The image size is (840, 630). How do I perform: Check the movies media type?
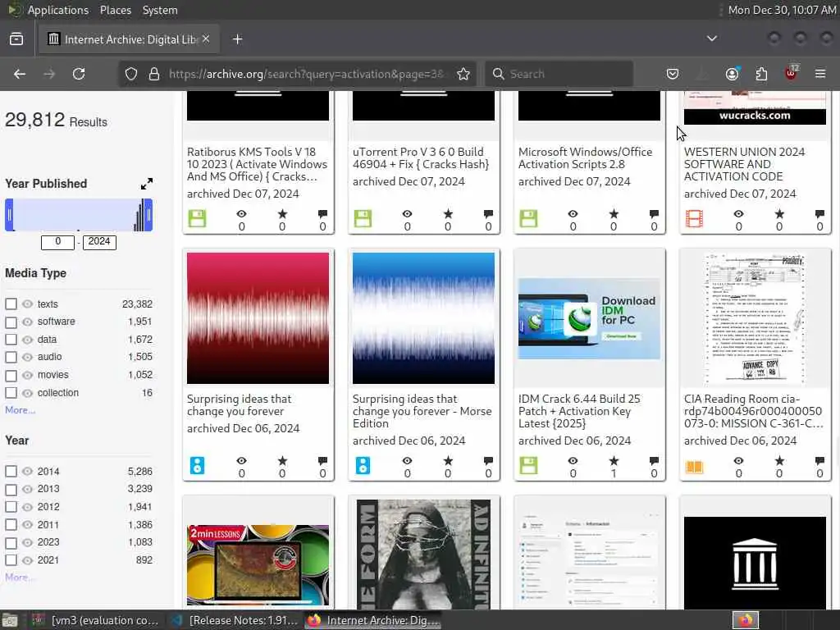[11, 375]
